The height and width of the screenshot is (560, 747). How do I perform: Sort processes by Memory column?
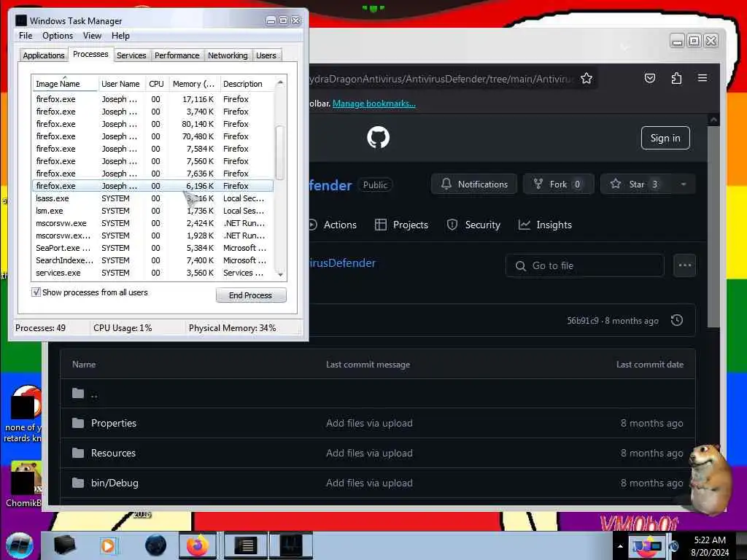(x=194, y=84)
